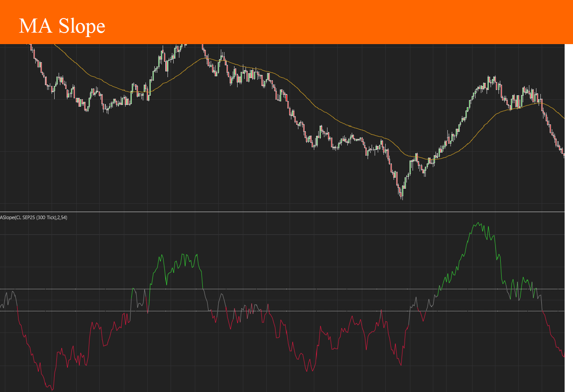Click the MA Slope title text
Screen dimensions: 573x392
62,26
